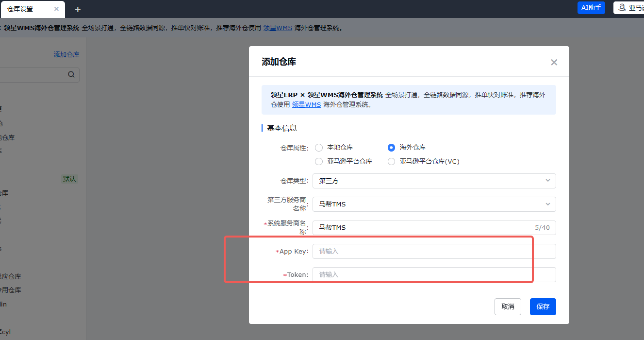Select the 本地仓库 radio option
The image size is (644, 340).
[x=319, y=148]
